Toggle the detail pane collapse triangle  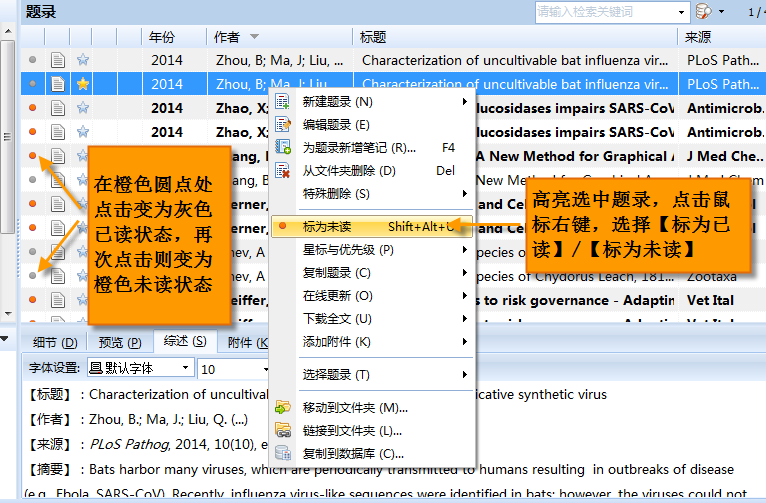[x=4, y=338]
